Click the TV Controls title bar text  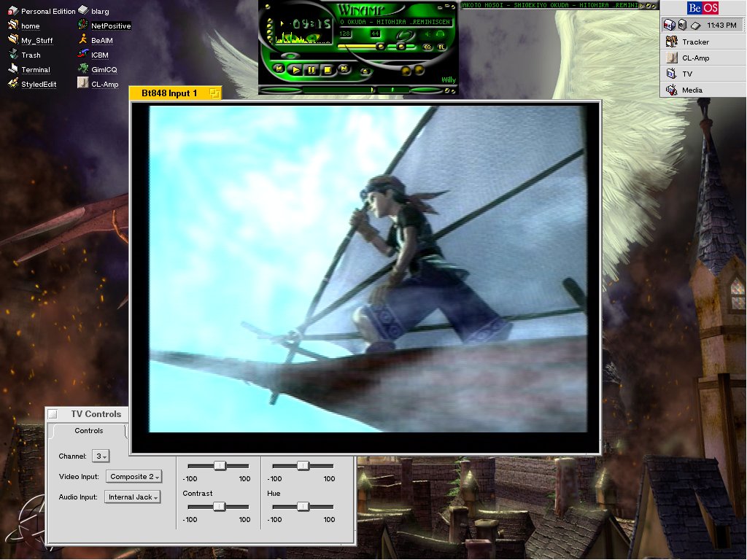pyautogui.click(x=96, y=414)
